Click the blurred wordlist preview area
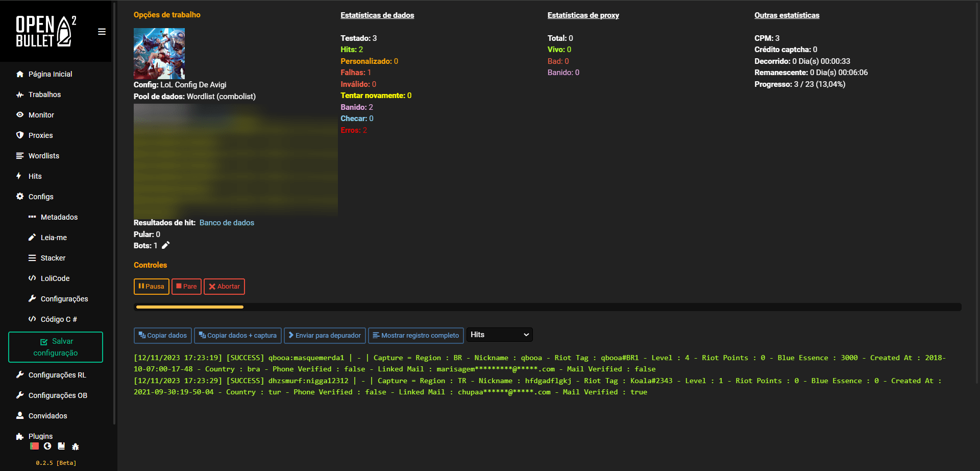Image resolution: width=980 pixels, height=471 pixels. 236,160
